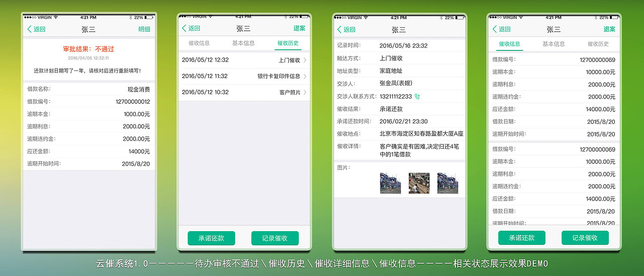Viewport: 644px width, 276px height.
Task: Tap 承诺还款 result value in detail screen
Action: point(391,109)
